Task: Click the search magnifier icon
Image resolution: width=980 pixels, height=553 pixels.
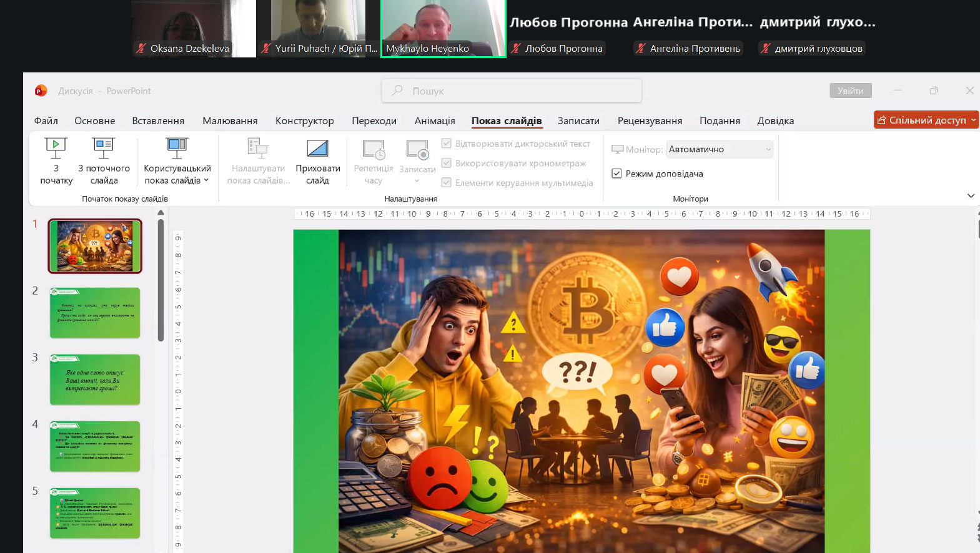Action: coord(397,91)
